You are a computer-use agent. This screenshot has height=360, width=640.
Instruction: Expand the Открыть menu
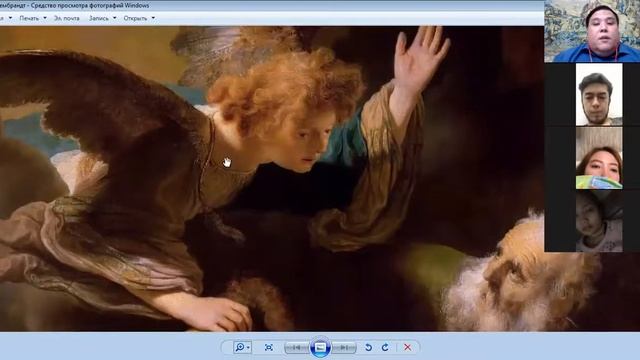click(139, 18)
